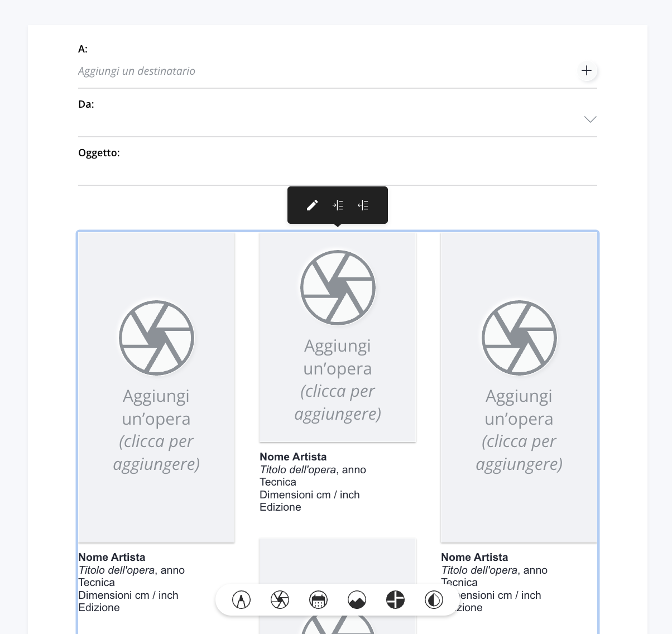The width and height of the screenshot is (672, 634).
Task: Add a recipient with the plus button
Action: [587, 71]
